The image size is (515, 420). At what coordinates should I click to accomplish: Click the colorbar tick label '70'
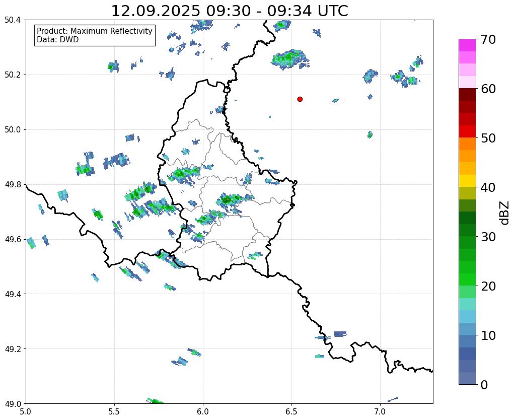[x=488, y=39]
